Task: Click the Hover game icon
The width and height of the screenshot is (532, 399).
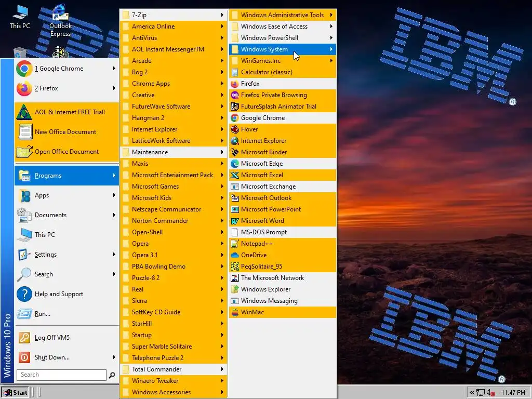Action: point(234,129)
